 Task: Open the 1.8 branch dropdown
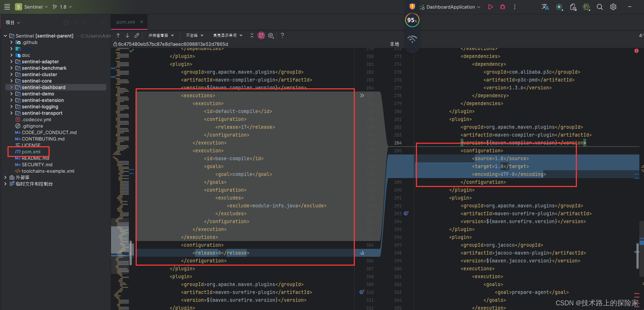(x=62, y=7)
